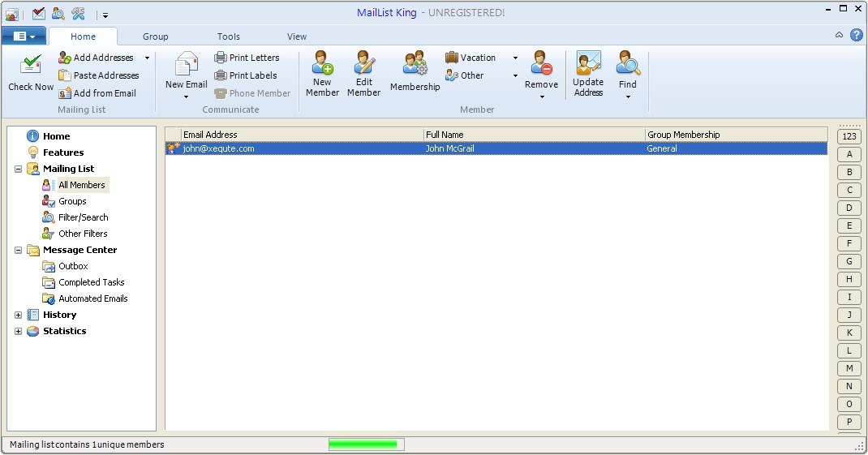Select Home in the navigation tree
The height and width of the screenshot is (455, 868).
pyautogui.click(x=57, y=136)
